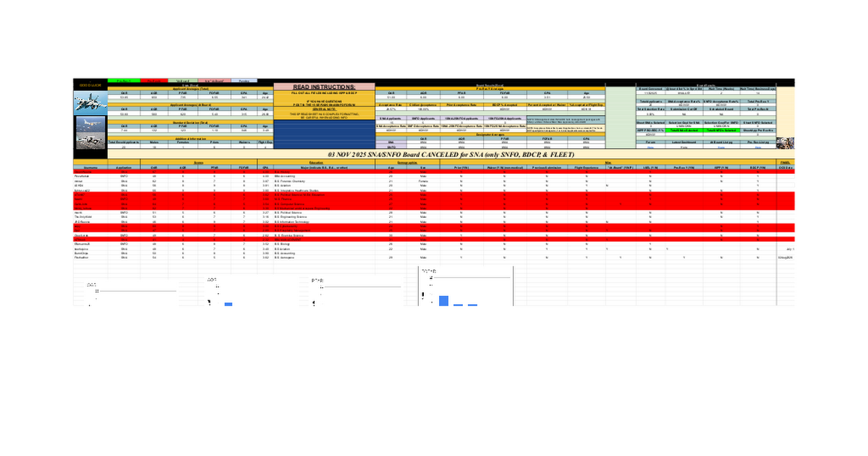Select the light blue Pending legend cell

point(244,80)
